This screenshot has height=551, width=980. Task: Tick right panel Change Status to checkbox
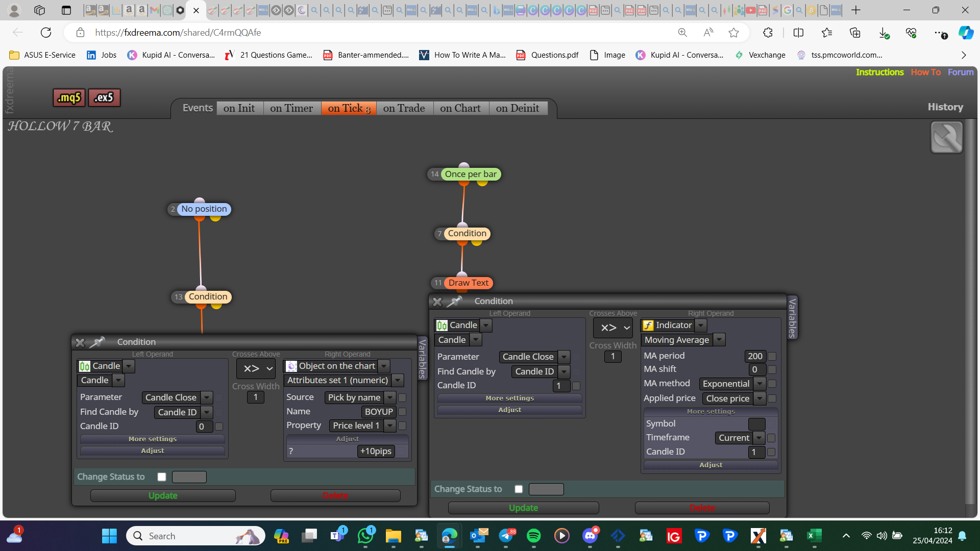pyautogui.click(x=519, y=489)
